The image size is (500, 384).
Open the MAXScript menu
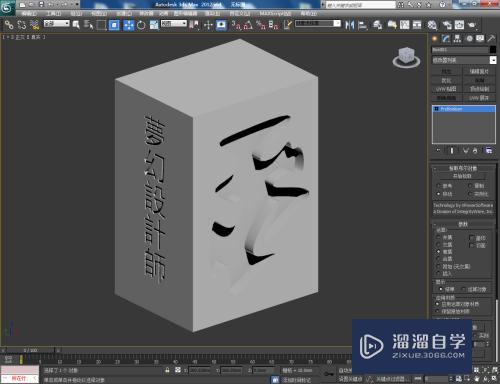(x=275, y=14)
